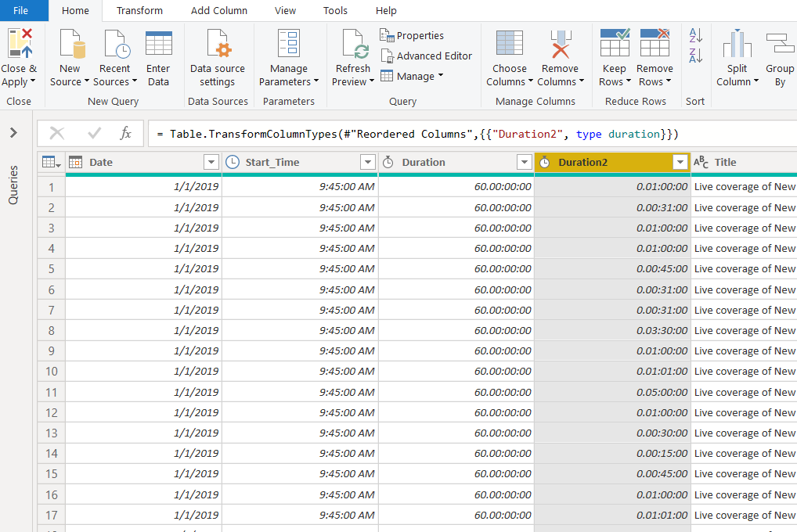
Task: Click the Properties button
Action: pyautogui.click(x=412, y=35)
